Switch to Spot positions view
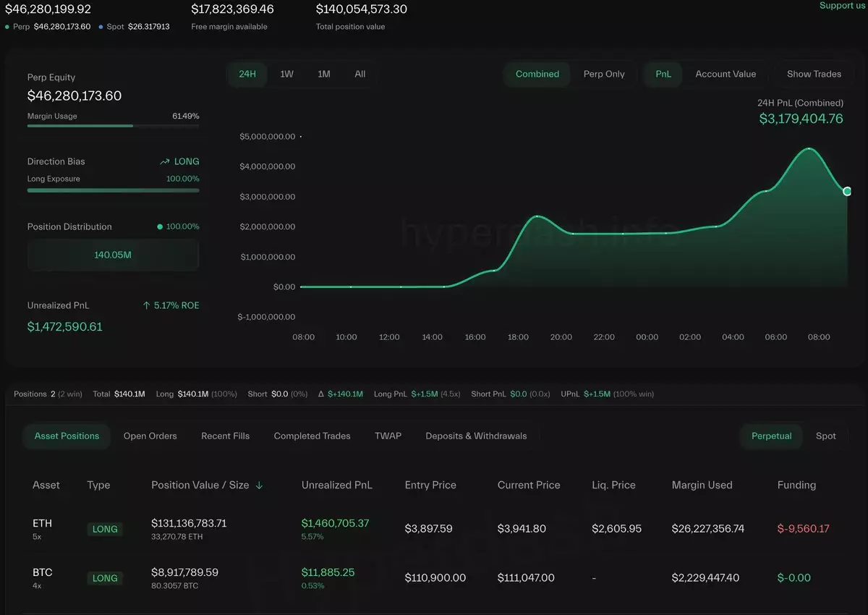The image size is (868, 615). [x=825, y=436]
